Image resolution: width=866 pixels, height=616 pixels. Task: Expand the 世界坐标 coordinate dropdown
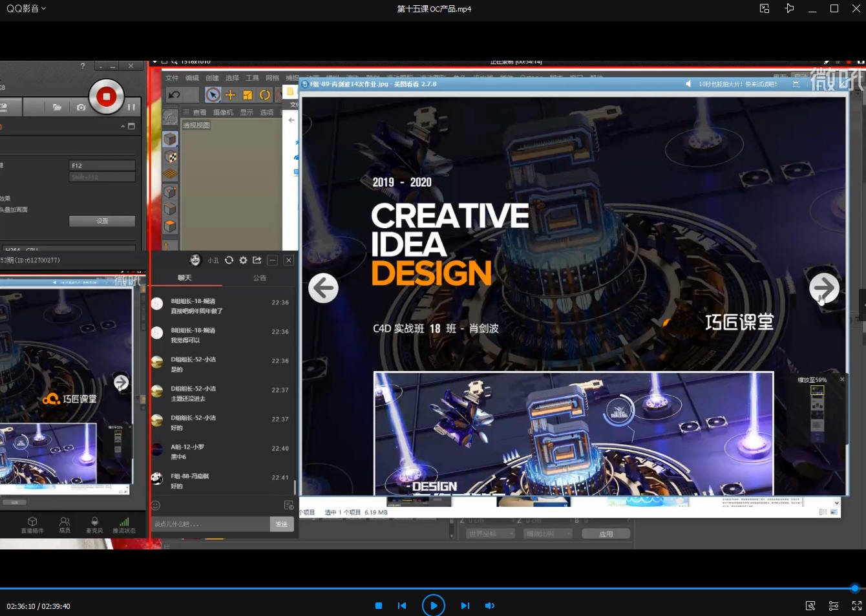click(490, 534)
